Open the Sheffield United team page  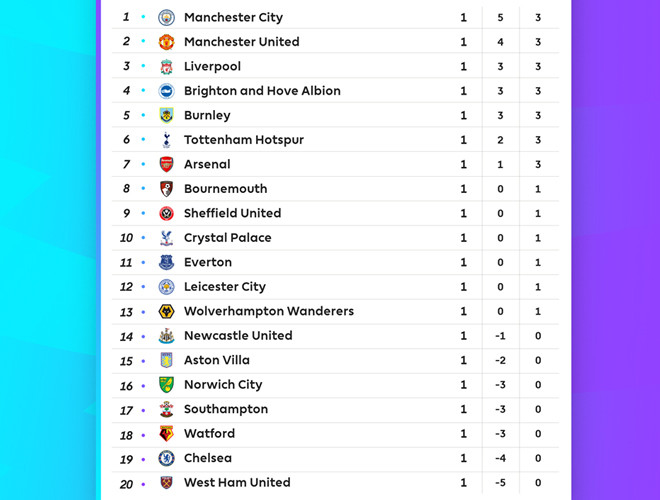pos(232,213)
